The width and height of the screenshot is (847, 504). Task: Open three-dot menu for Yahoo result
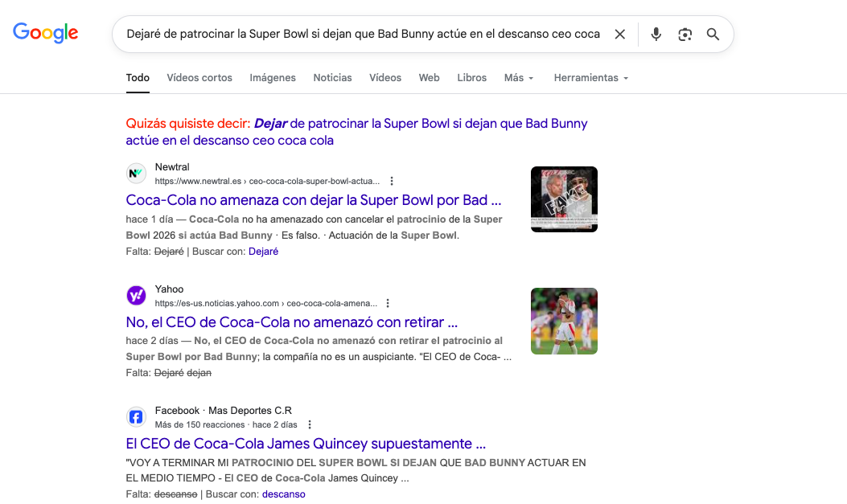(x=388, y=303)
